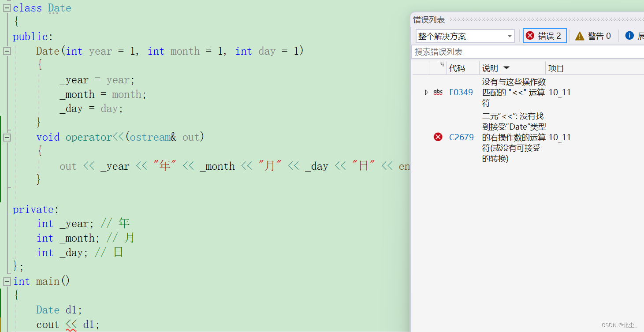Select the red C2679 build error icon
644x332 pixels.
click(438, 137)
